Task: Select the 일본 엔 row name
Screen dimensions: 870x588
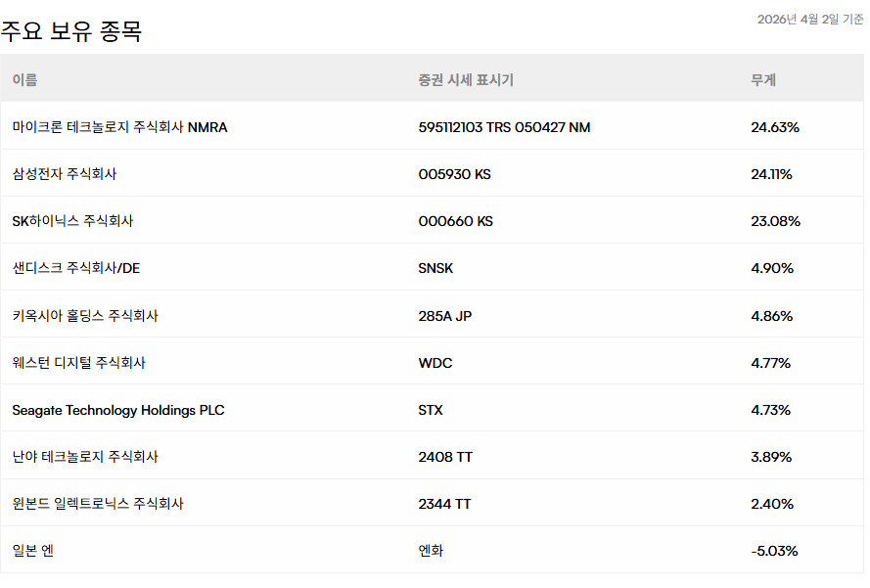Action: pyautogui.click(x=32, y=551)
